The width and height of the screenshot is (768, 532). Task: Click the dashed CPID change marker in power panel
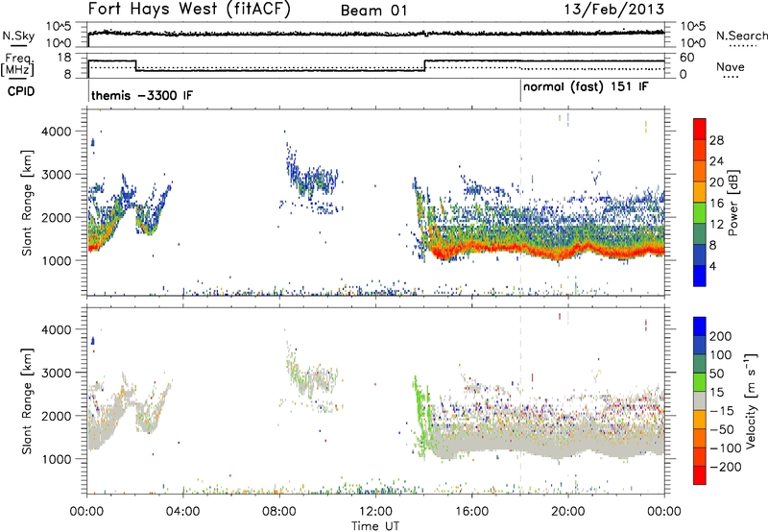point(520,202)
